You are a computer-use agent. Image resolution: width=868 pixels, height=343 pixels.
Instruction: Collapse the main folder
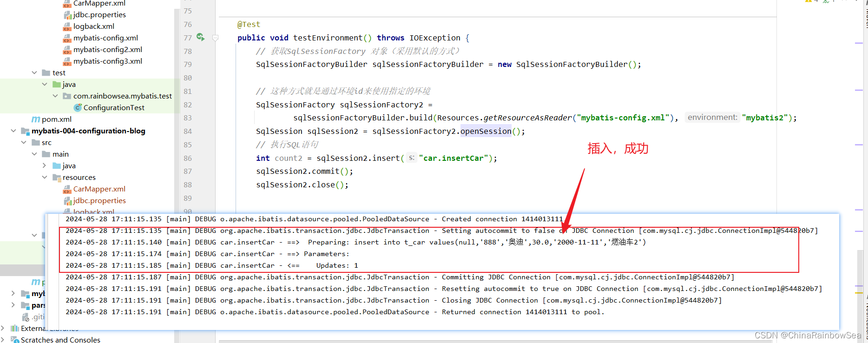tap(34, 154)
